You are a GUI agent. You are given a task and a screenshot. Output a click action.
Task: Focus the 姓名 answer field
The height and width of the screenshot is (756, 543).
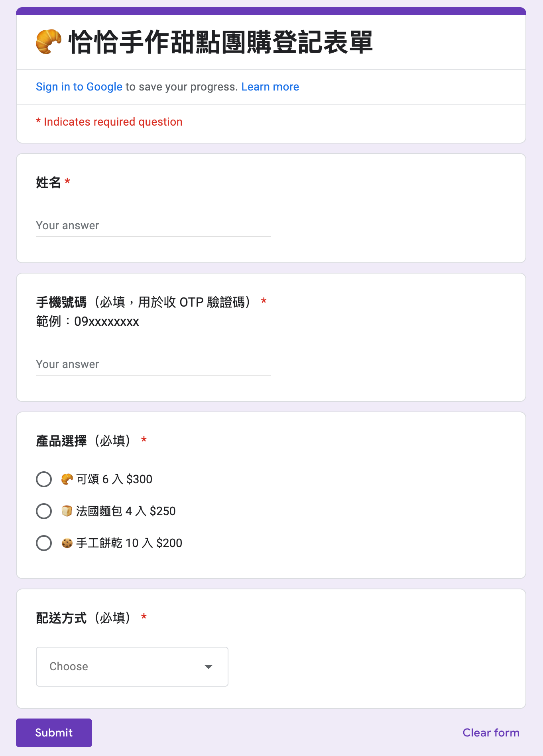click(x=153, y=226)
